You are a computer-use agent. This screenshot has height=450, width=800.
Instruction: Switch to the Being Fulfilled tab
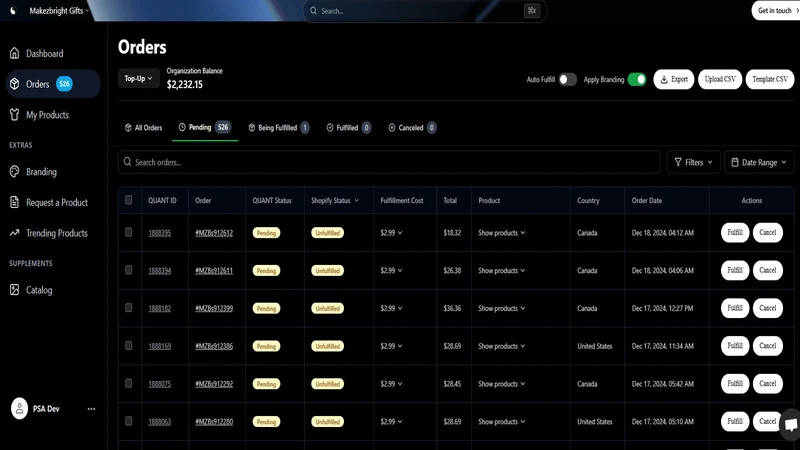pyautogui.click(x=279, y=128)
